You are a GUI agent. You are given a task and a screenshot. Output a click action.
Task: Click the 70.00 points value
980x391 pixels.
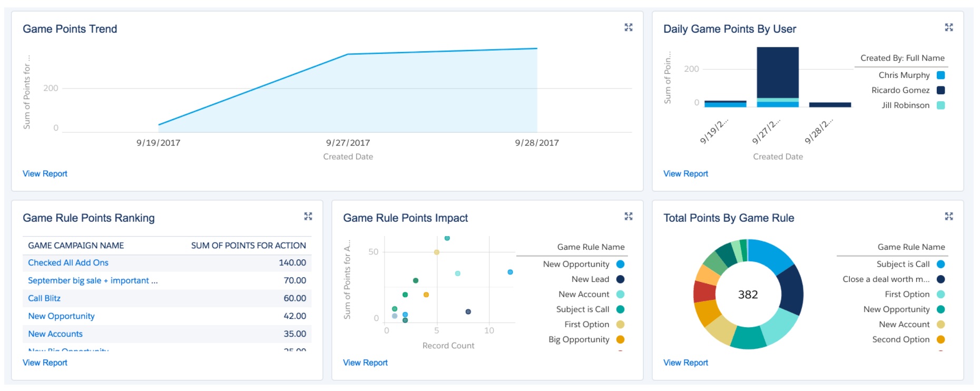click(x=295, y=281)
